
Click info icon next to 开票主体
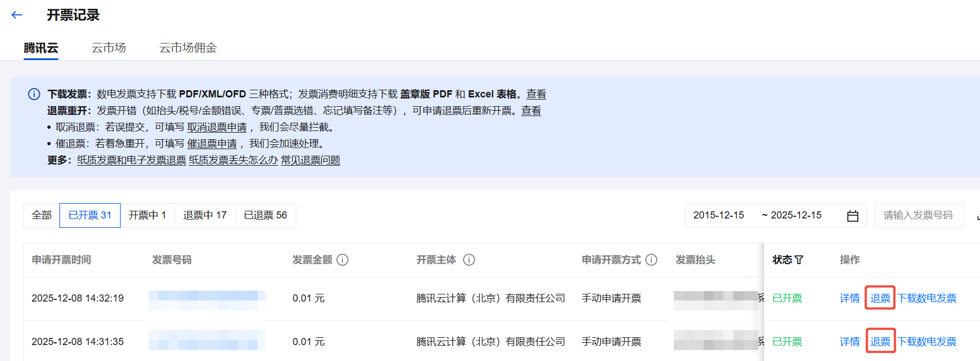click(469, 260)
